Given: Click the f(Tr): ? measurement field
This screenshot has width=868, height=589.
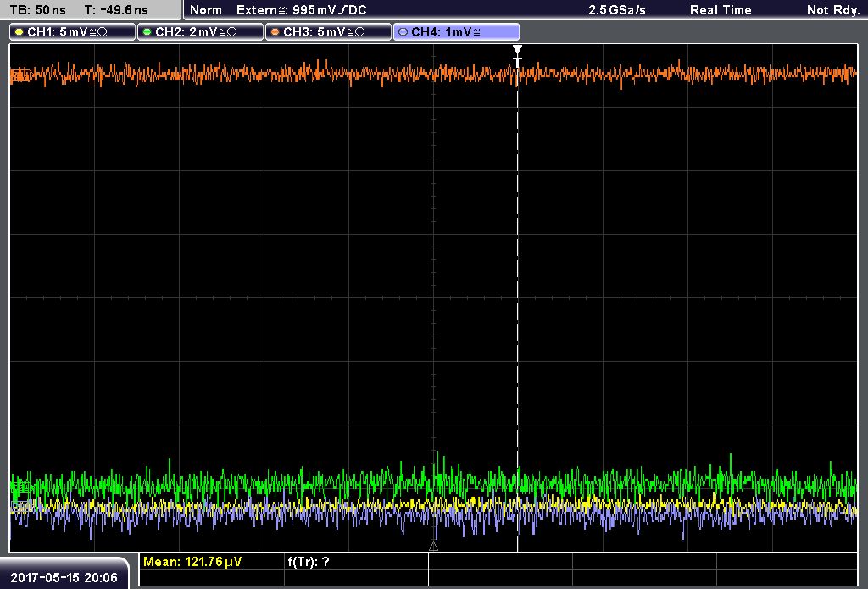Looking at the screenshot, I should pos(309,562).
